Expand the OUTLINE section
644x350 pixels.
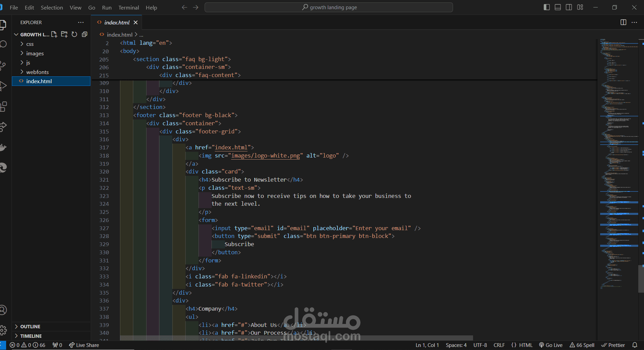tap(51, 327)
